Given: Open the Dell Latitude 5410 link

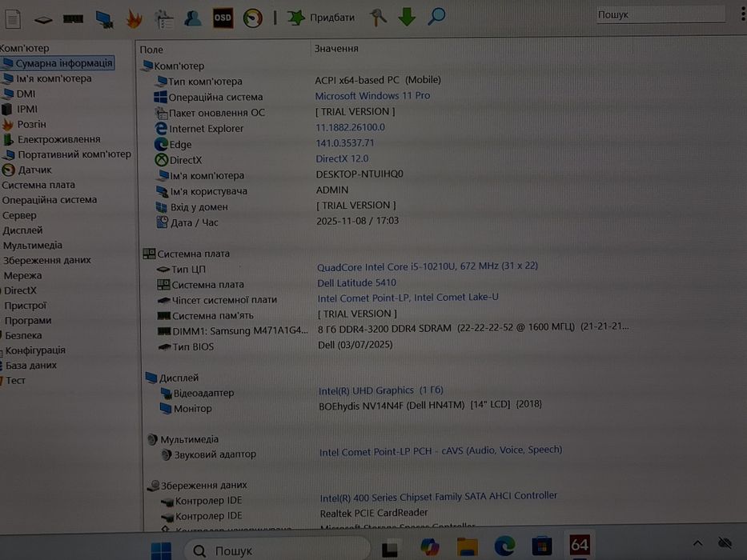Looking at the screenshot, I should pyautogui.click(x=356, y=283).
